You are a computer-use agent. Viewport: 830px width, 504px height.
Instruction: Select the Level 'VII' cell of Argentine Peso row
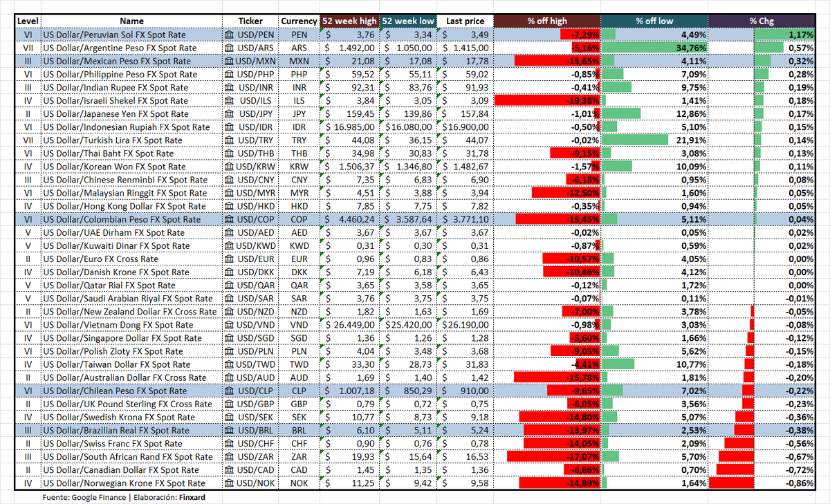pos(28,48)
